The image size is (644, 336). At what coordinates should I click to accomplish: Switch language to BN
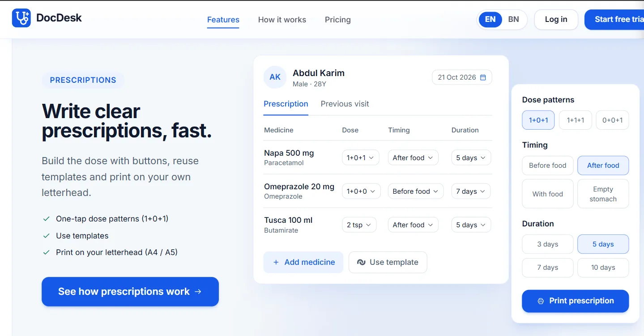[x=514, y=19]
